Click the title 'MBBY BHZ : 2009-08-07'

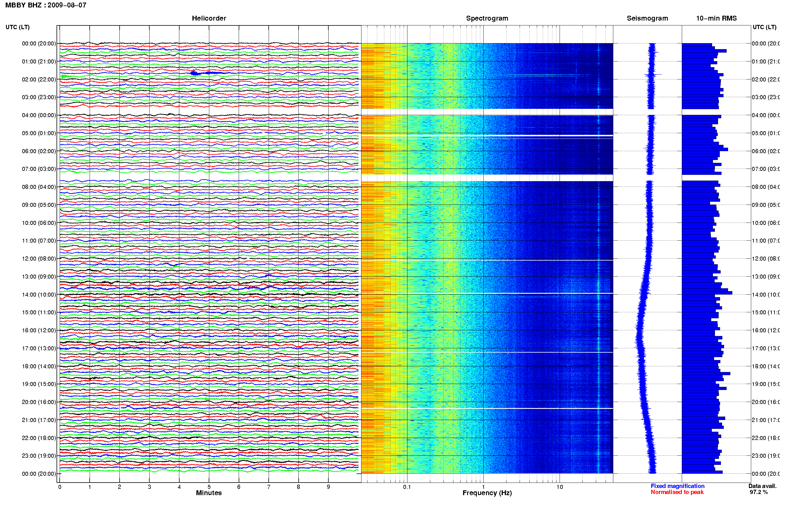(x=46, y=5)
